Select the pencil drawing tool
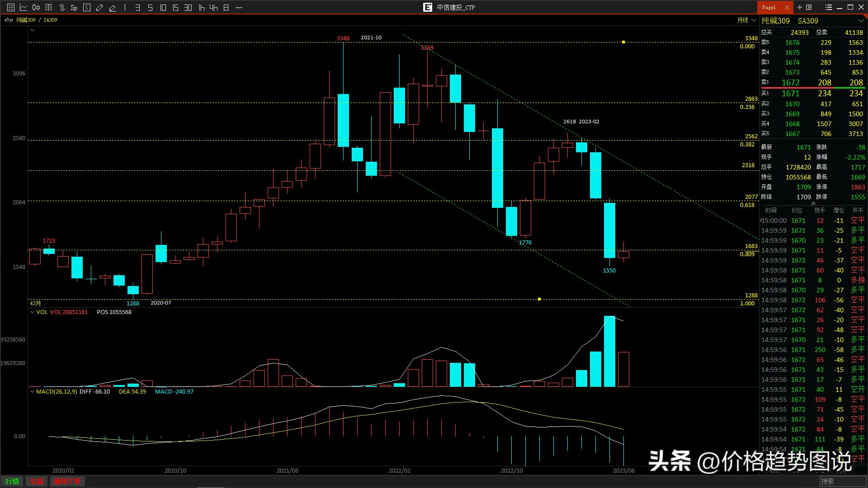The image size is (868, 488). click(100, 7)
